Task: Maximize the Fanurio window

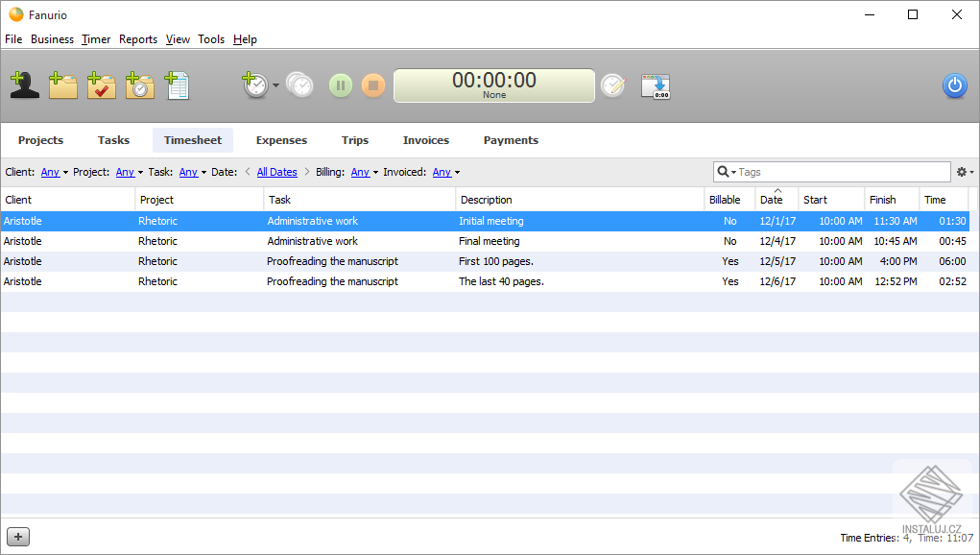Action: tap(913, 14)
